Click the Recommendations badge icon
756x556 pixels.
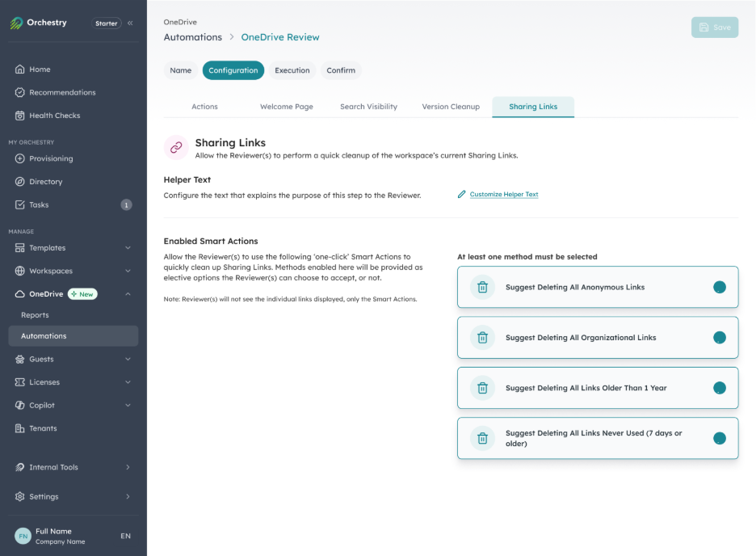click(x=19, y=92)
